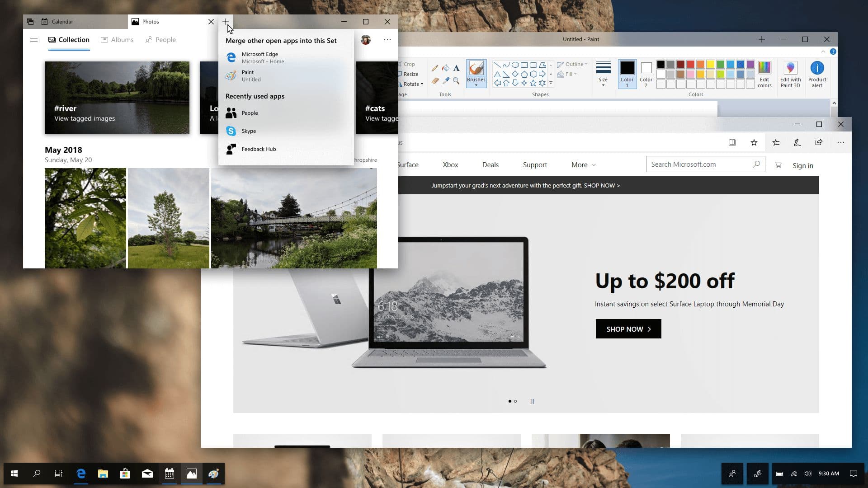Screen dimensions: 868x488
Task: Switch to the Albums tab in Photos
Action: point(118,40)
